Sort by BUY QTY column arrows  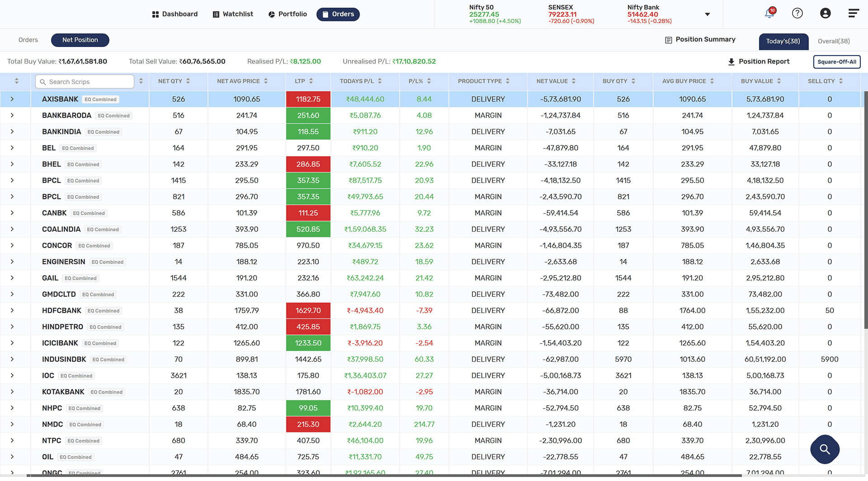pyautogui.click(x=633, y=81)
